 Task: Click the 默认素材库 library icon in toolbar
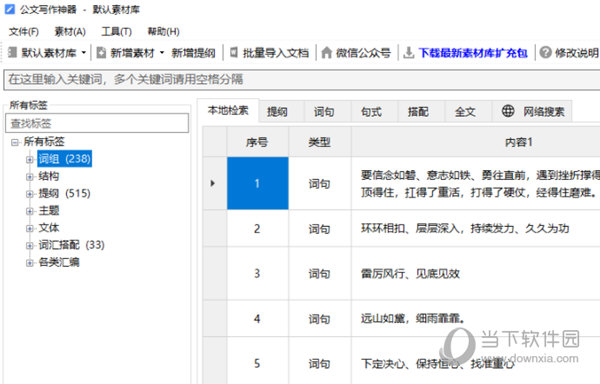click(13, 52)
